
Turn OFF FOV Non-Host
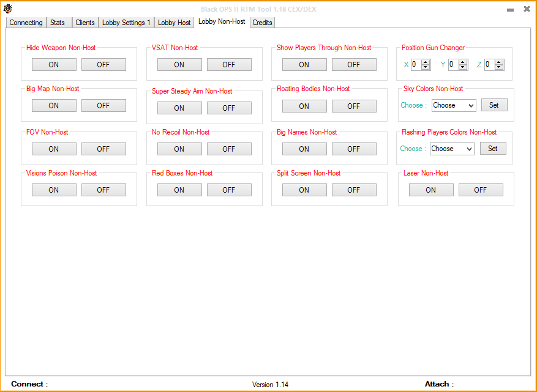click(103, 149)
